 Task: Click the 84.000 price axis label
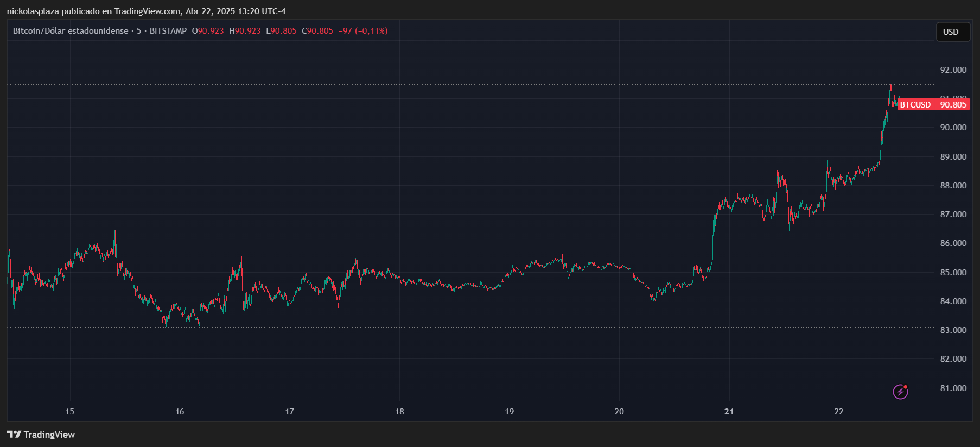point(953,301)
